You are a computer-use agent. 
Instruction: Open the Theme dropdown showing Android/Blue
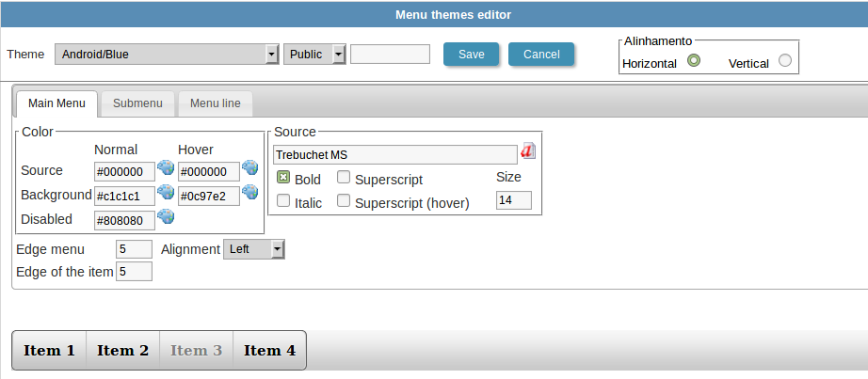[x=167, y=55]
